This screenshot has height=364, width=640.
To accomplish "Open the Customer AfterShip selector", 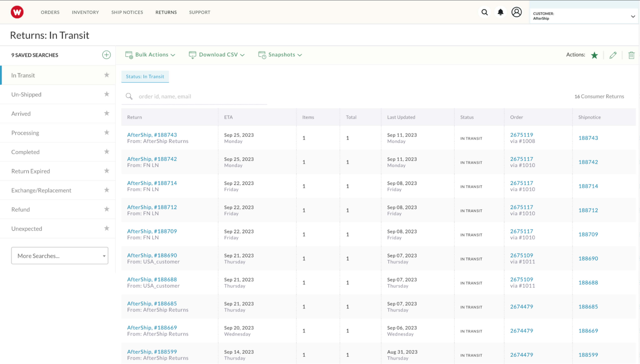I will 584,16.
